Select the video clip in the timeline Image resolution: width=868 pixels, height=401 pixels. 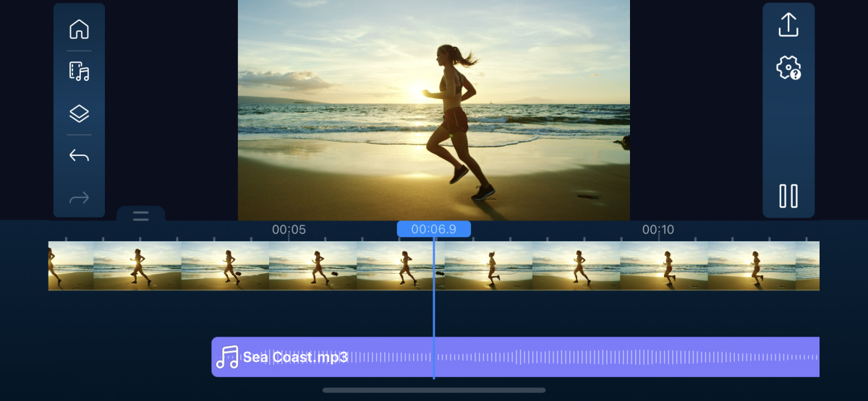pos(434,266)
